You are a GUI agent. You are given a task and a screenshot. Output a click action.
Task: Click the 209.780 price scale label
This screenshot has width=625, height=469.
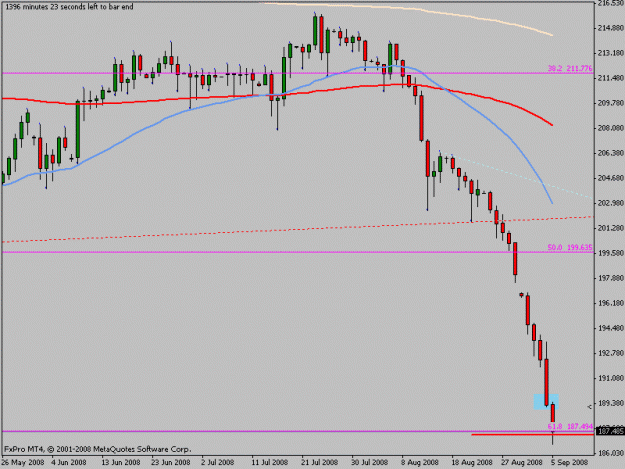(611, 103)
